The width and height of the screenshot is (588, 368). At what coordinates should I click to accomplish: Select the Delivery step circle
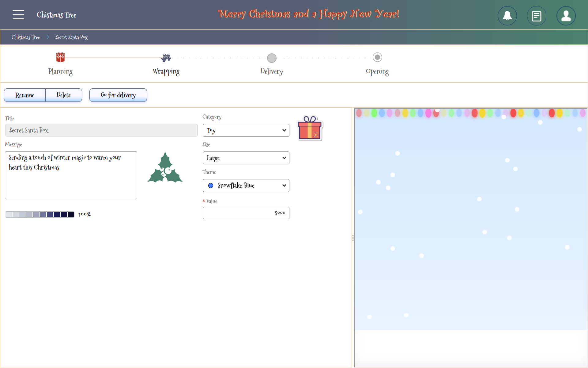coord(272,58)
